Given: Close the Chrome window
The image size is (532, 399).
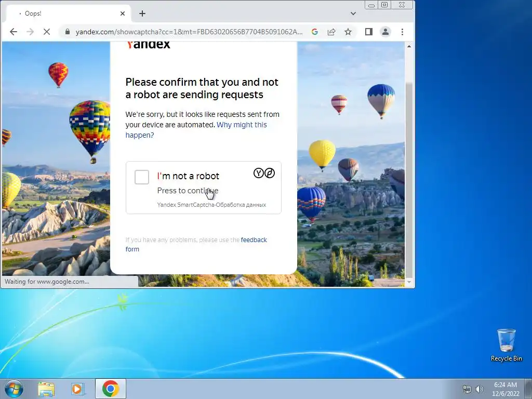Looking at the screenshot, I should [402, 5].
